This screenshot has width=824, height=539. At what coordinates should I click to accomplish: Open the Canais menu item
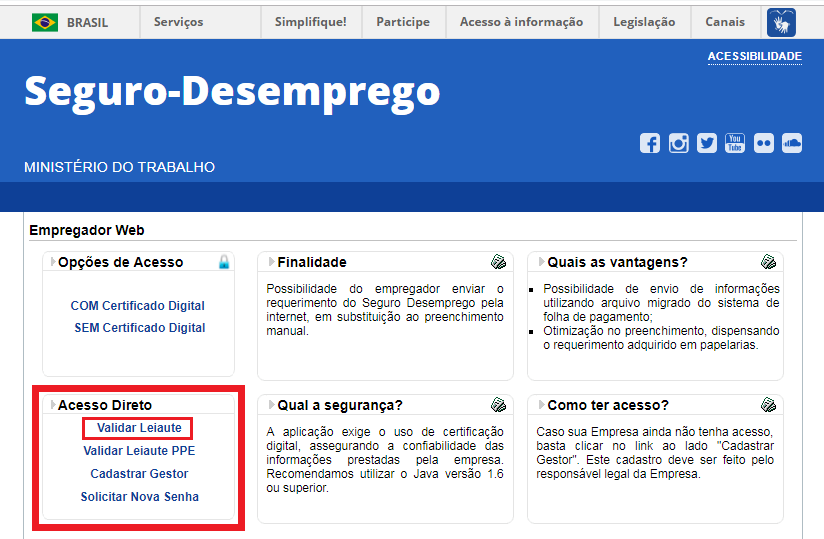(725, 22)
